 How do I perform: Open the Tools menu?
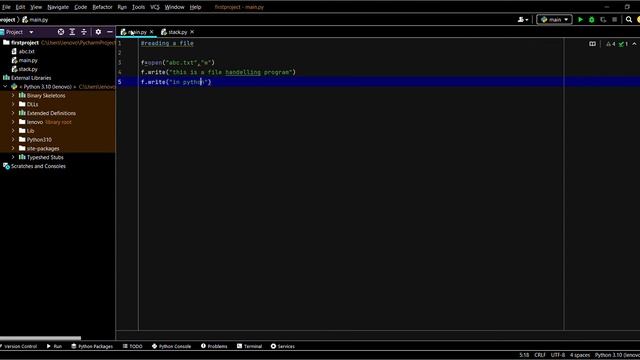[x=138, y=7]
